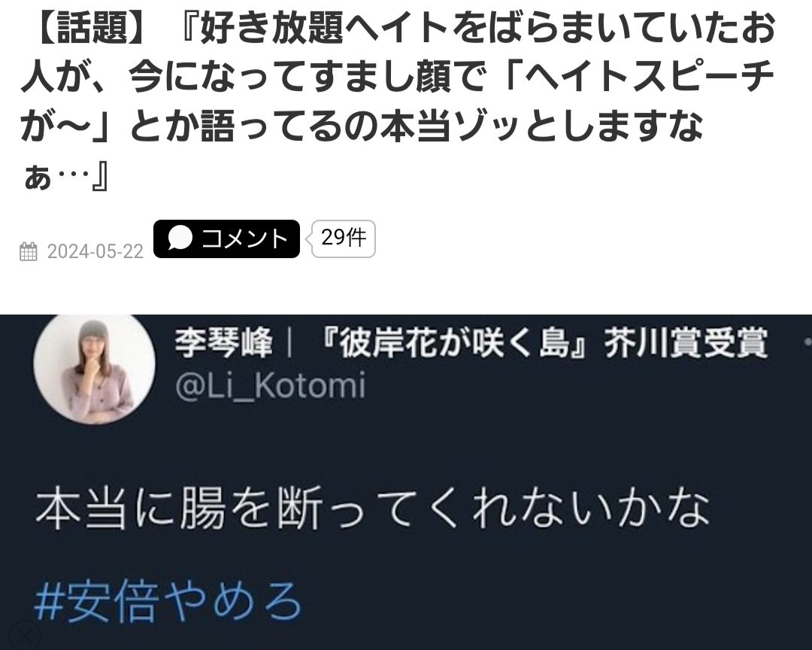Click the display name 李琴峰
This screenshot has width=812, height=650.
pos(223,342)
